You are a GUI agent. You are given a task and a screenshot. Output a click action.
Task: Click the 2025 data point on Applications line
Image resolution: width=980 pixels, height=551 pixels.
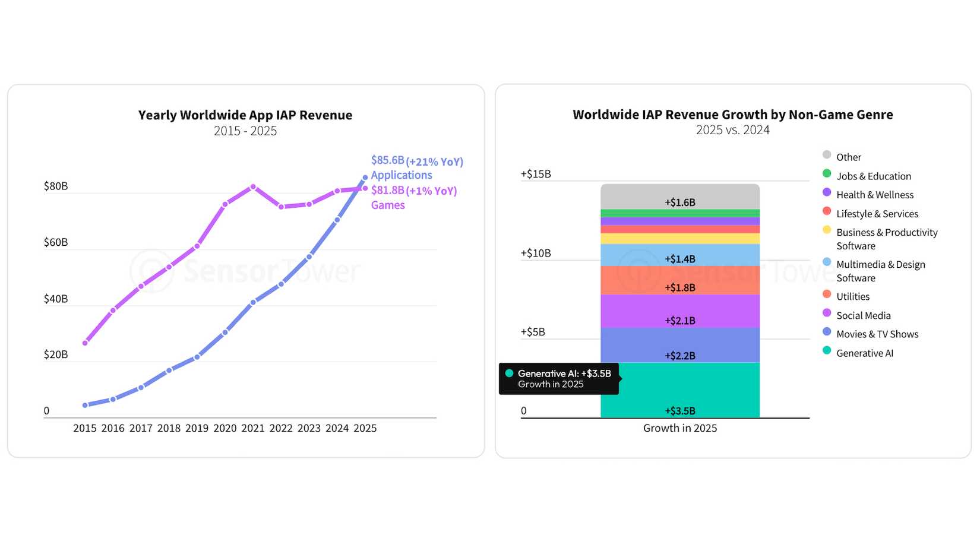364,176
